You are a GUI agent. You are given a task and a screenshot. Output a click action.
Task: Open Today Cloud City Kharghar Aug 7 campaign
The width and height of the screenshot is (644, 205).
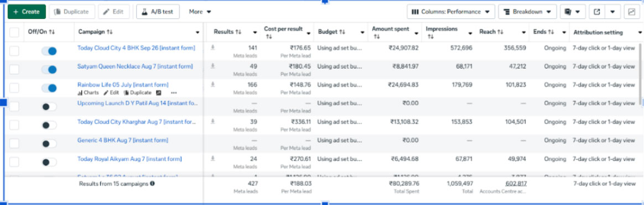pyautogui.click(x=137, y=121)
